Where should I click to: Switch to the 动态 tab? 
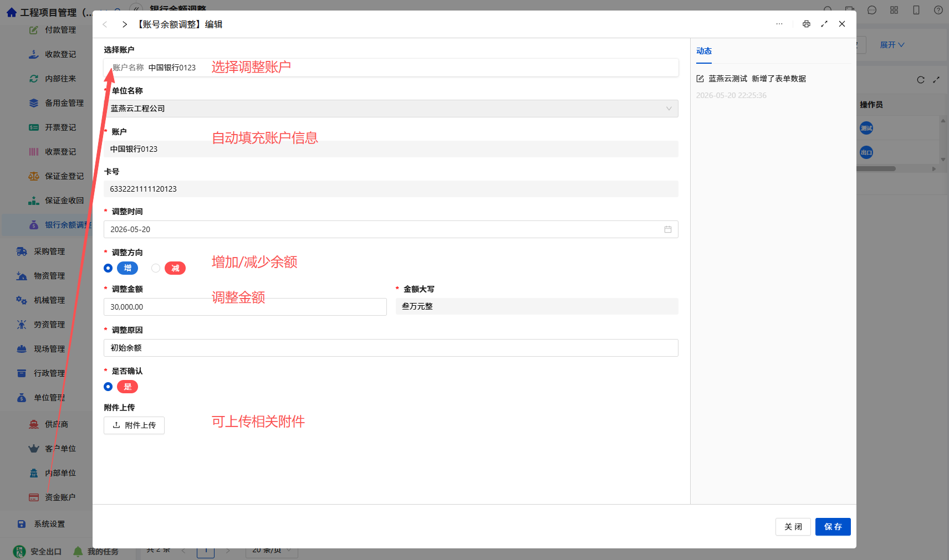[704, 51]
